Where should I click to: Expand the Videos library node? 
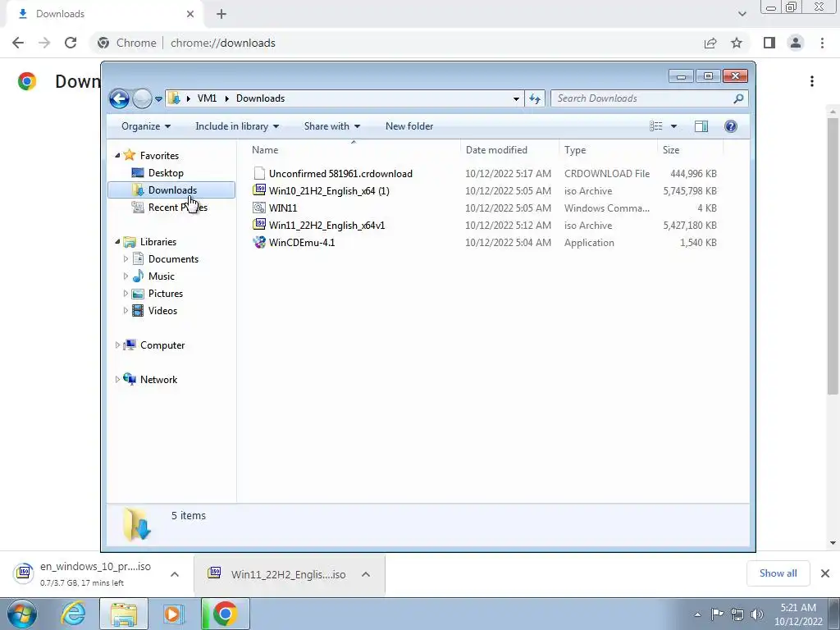(126, 311)
